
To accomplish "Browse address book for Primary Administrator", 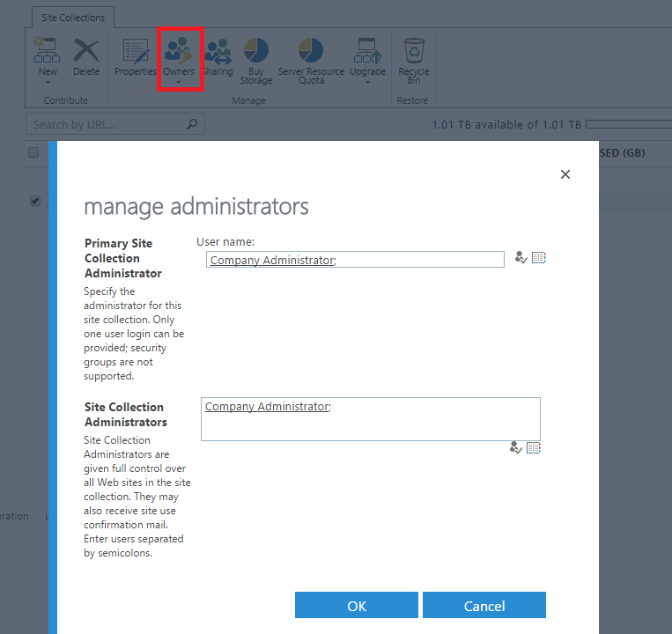I will click(539, 257).
